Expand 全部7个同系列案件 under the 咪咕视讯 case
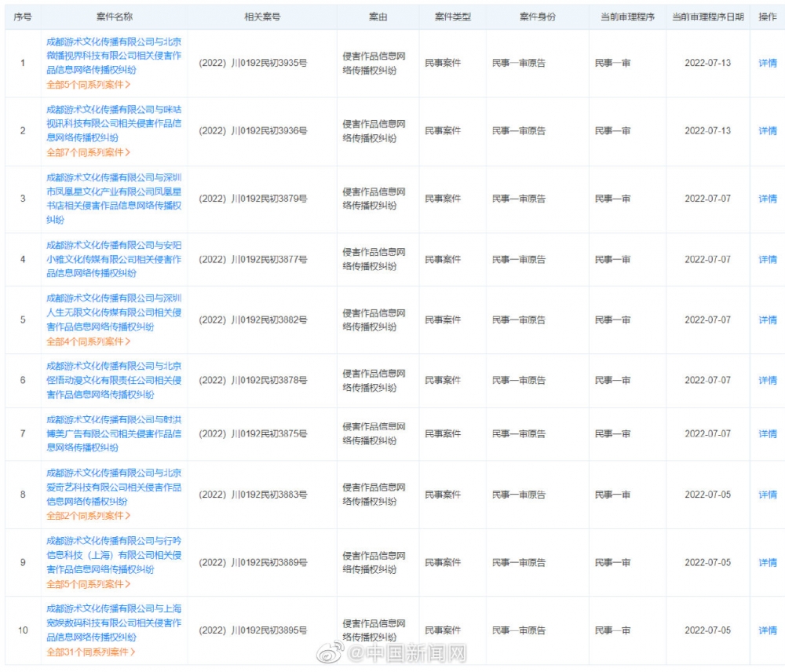The width and height of the screenshot is (785, 672). [x=88, y=152]
